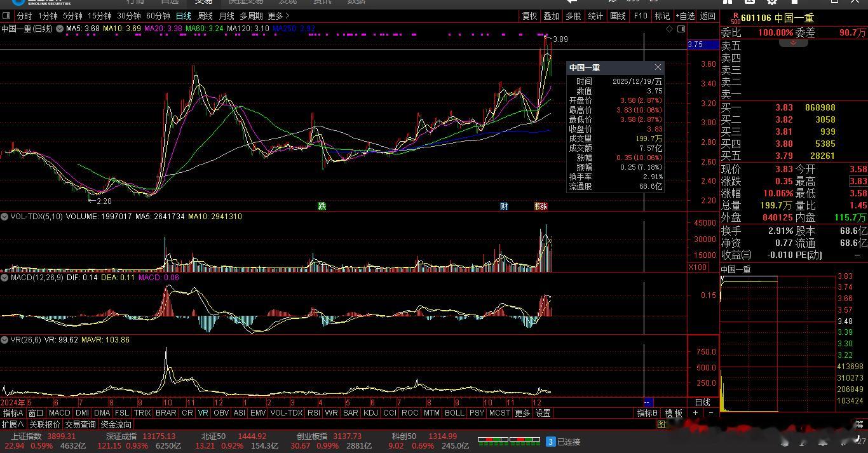This screenshot has height=453, width=868.
Task: Click the diamond icon above the price axis
Action: pyautogui.click(x=669, y=29)
